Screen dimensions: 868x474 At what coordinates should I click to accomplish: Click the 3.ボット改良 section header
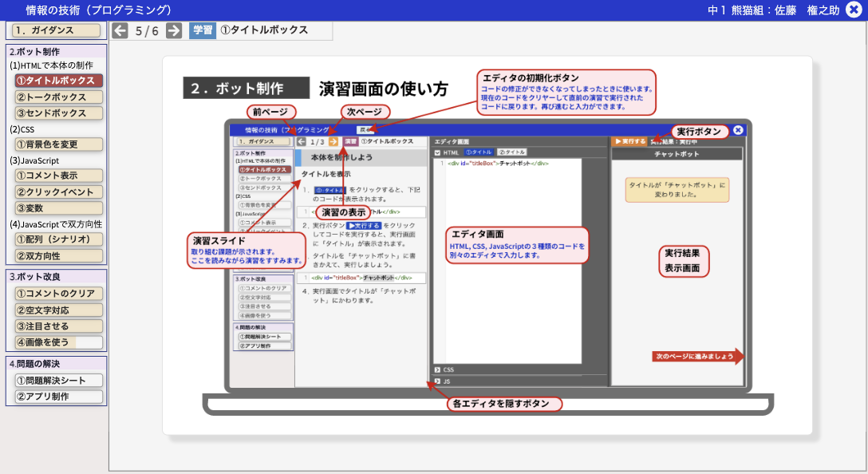pos(57,276)
